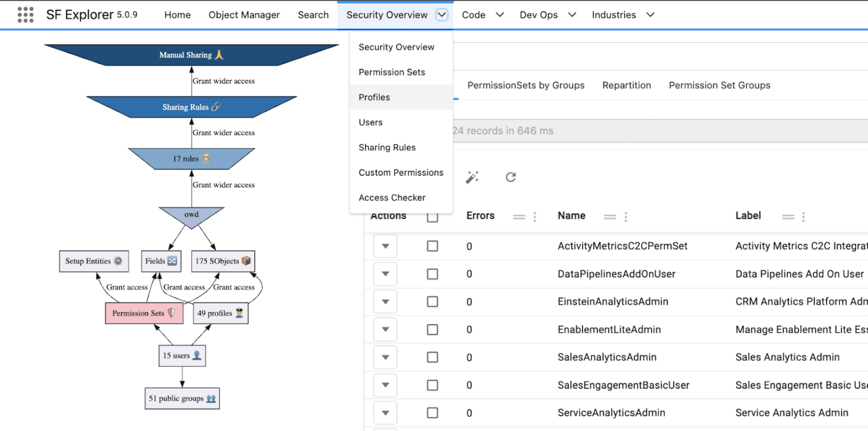Click the Permission Sets node in diagram
Image resolution: width=868 pixels, height=431 pixels.
[144, 313]
